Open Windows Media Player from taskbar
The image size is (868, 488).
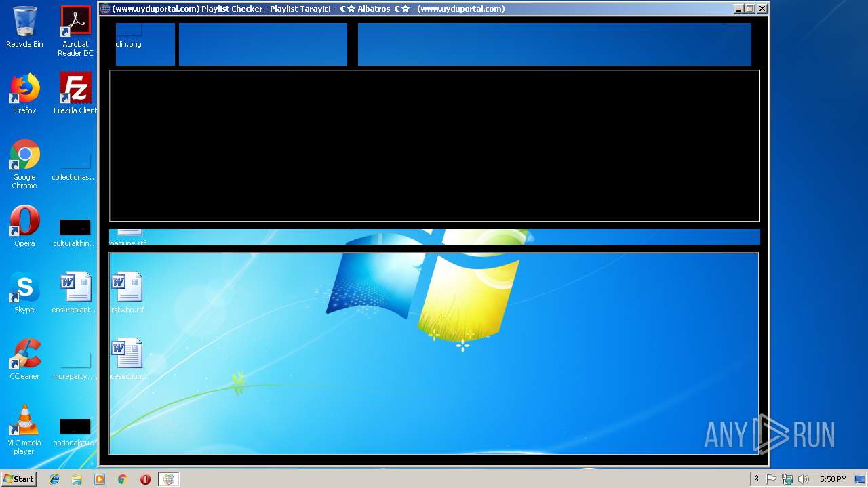[x=100, y=479]
